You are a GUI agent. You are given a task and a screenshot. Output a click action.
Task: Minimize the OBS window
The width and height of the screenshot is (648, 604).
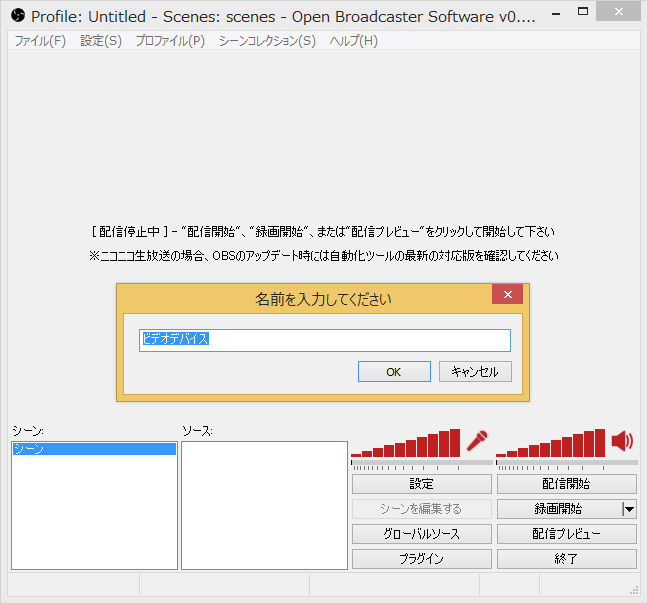point(556,13)
